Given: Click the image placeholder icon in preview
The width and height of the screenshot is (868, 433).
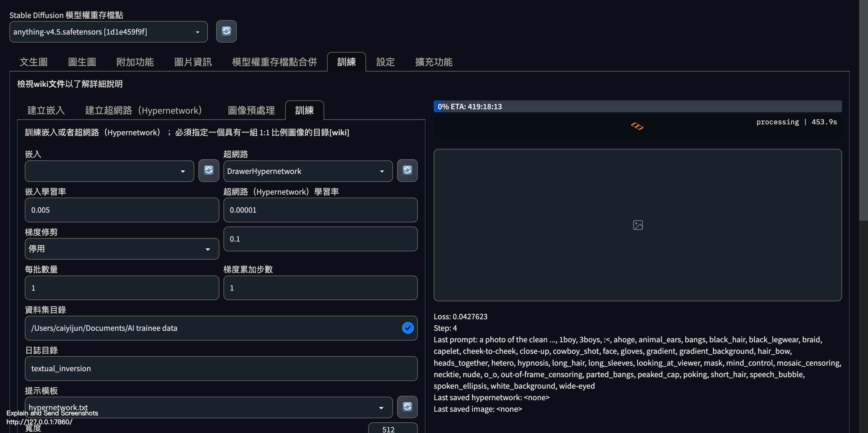Looking at the screenshot, I should [637, 225].
